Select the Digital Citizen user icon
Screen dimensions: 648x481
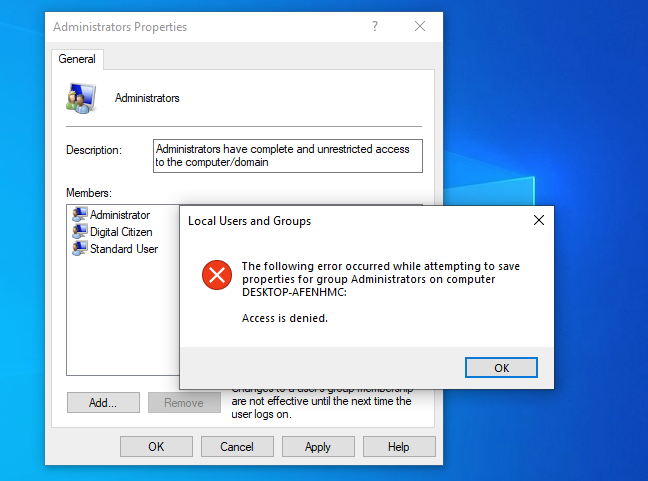click(80, 232)
